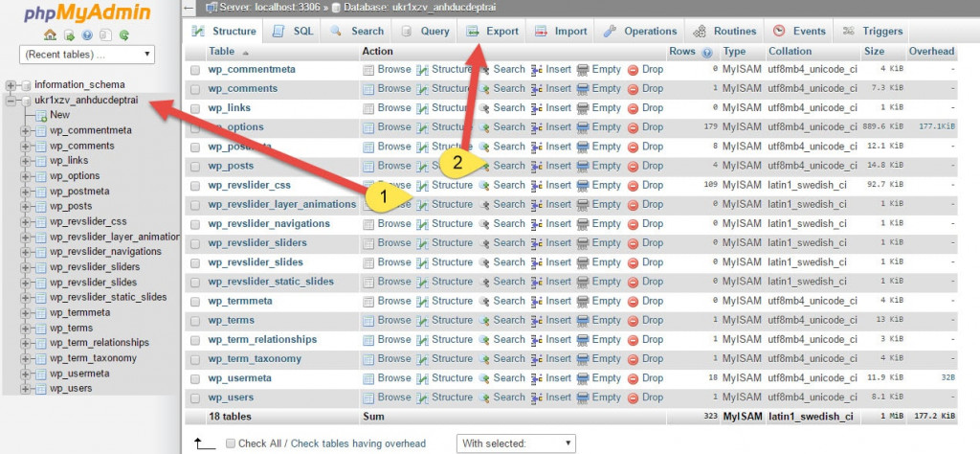The image size is (980, 454).
Task: Tick the wp_users row checkbox
Action: click(x=195, y=399)
